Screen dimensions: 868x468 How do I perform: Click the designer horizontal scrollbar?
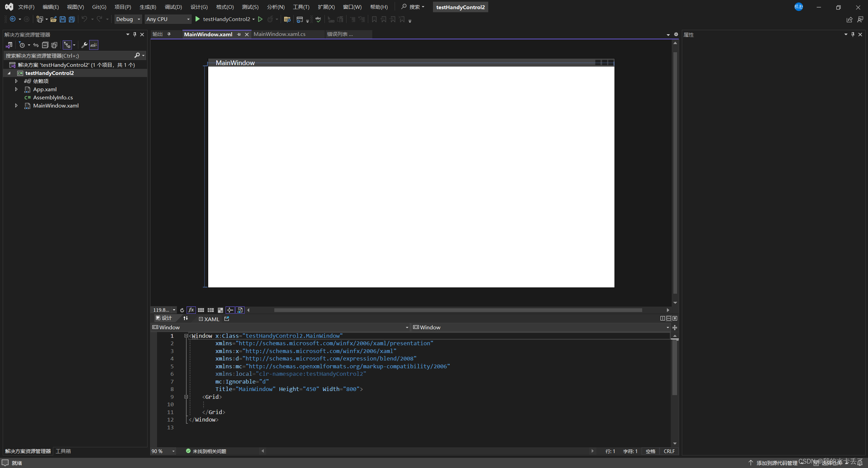[458, 310]
